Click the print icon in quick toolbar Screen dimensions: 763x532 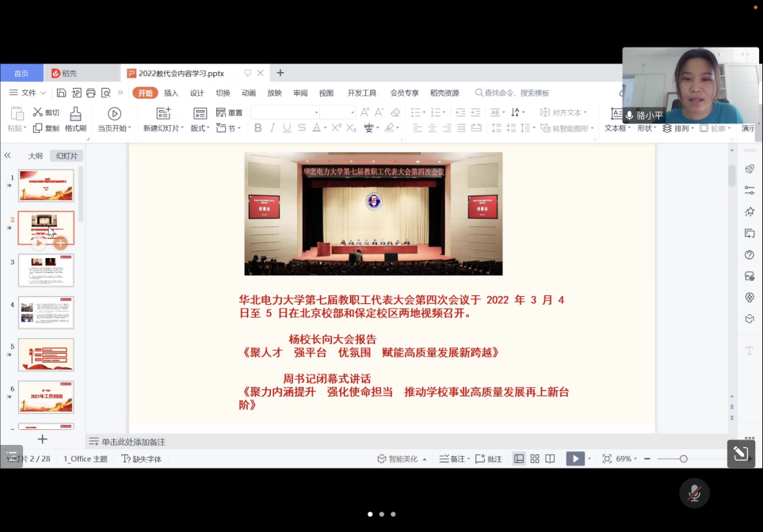90,93
